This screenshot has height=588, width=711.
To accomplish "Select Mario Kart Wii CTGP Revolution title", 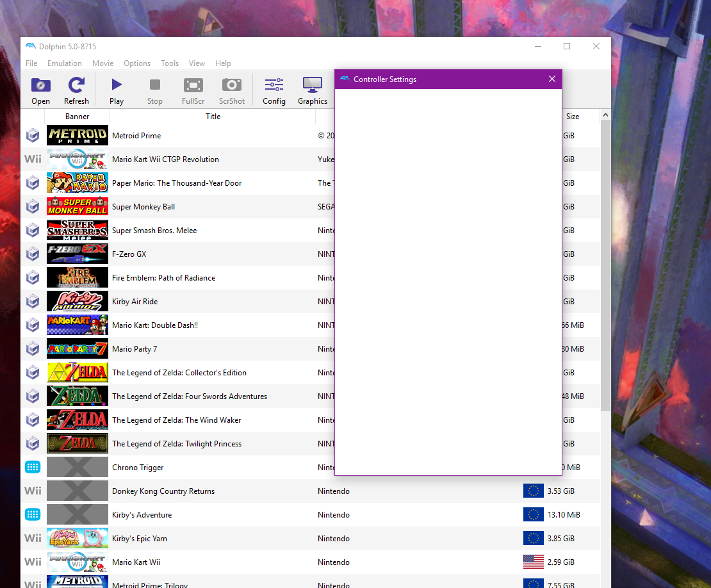I will pyautogui.click(x=165, y=159).
